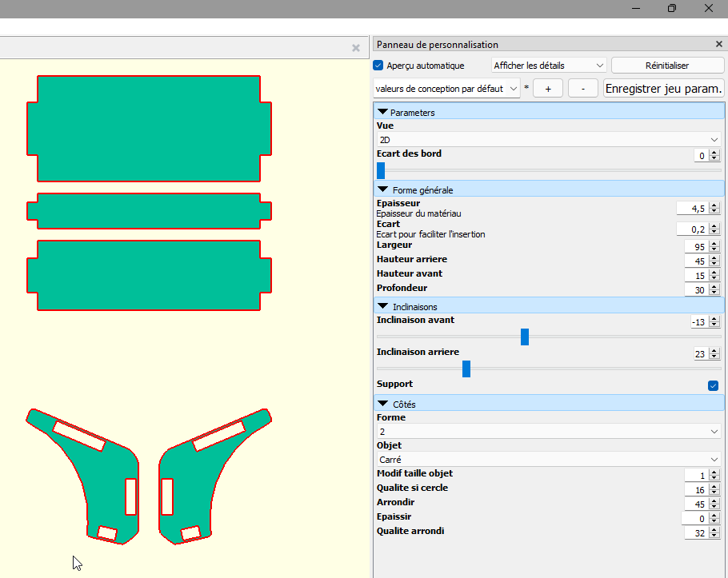Open the Afficher les détails dropdown
The image size is (728, 578).
click(x=549, y=66)
